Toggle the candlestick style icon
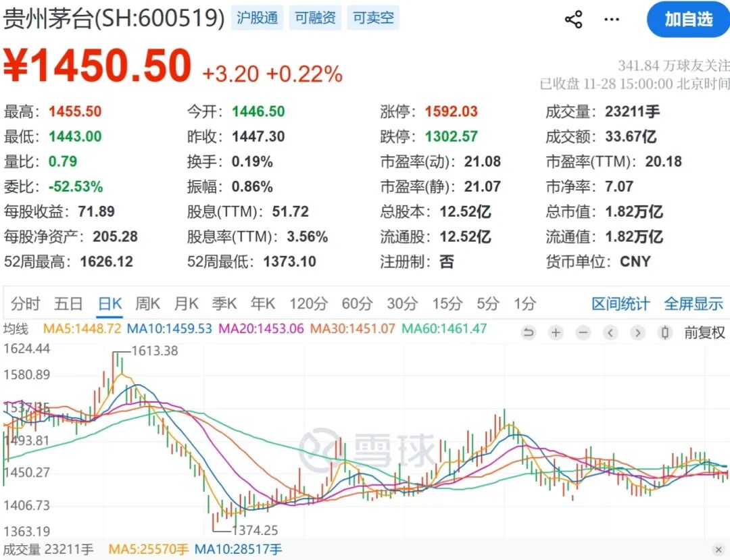The image size is (730, 560). pos(665,332)
